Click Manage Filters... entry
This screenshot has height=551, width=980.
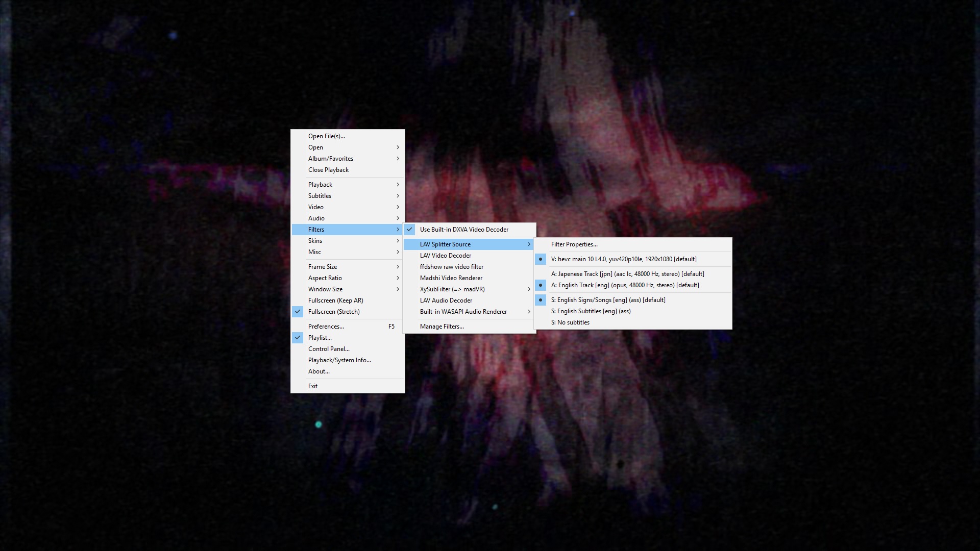coord(442,327)
